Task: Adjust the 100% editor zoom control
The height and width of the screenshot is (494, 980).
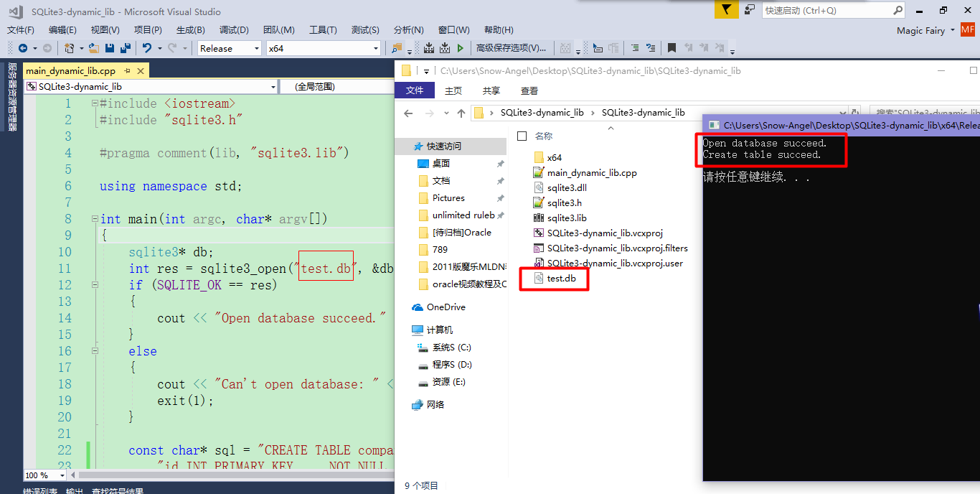Action: (x=43, y=475)
